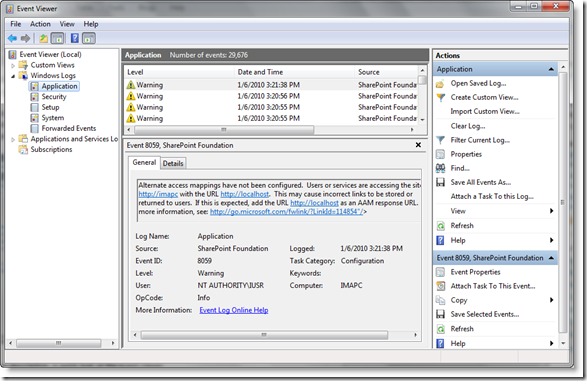This screenshot has height=381, width=587.
Task: Sort by Source column header
Action: click(x=386, y=72)
